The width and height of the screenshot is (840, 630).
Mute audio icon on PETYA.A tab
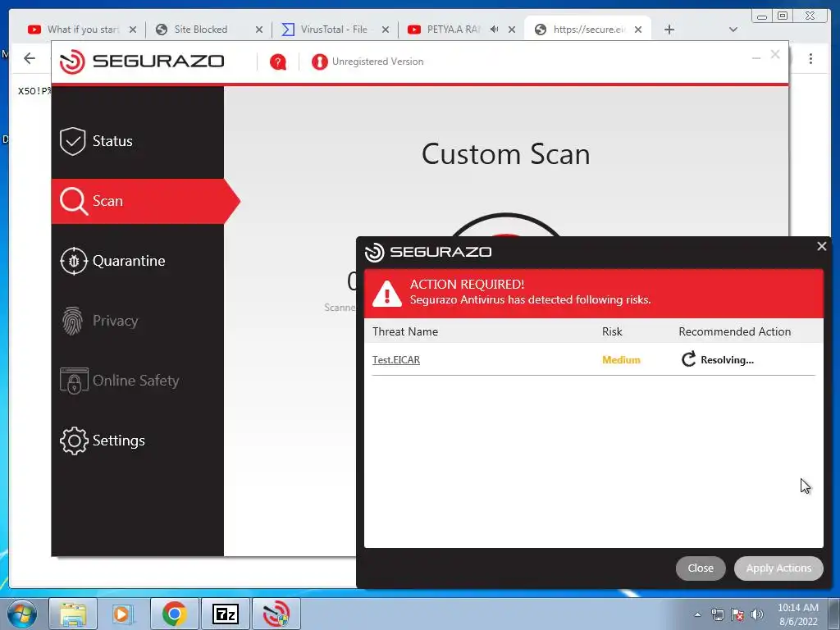click(494, 30)
